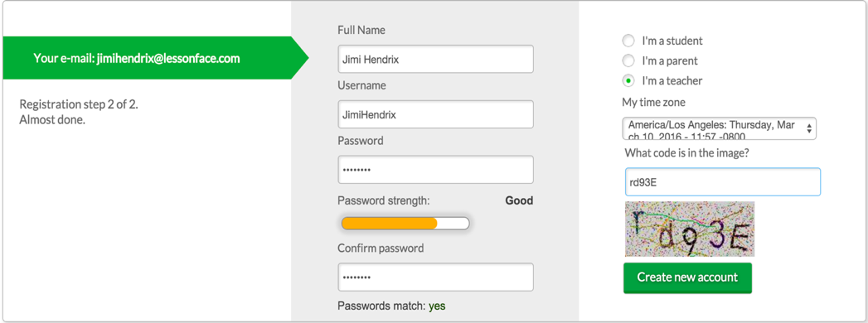The height and width of the screenshot is (323, 868).
Task: Click the green e-mail banner
Action: [x=156, y=58]
